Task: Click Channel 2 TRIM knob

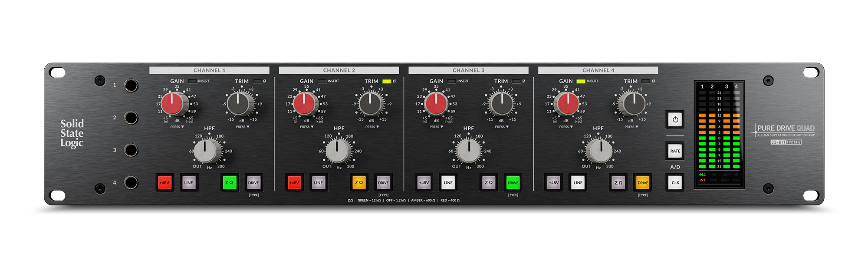Action: point(370,104)
